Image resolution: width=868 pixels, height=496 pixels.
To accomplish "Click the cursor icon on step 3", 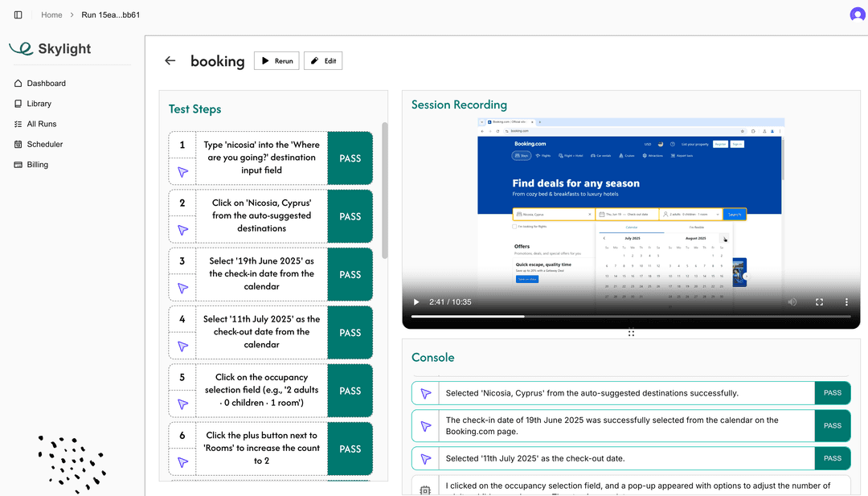I will click(182, 289).
